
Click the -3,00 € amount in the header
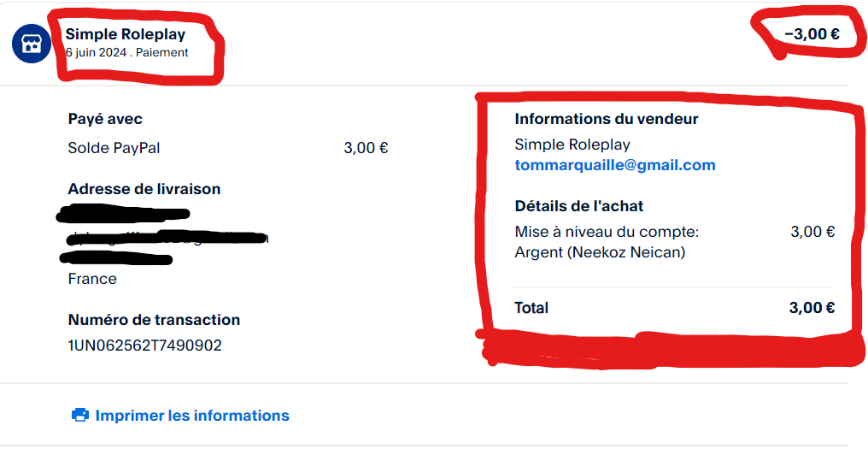[x=812, y=34]
